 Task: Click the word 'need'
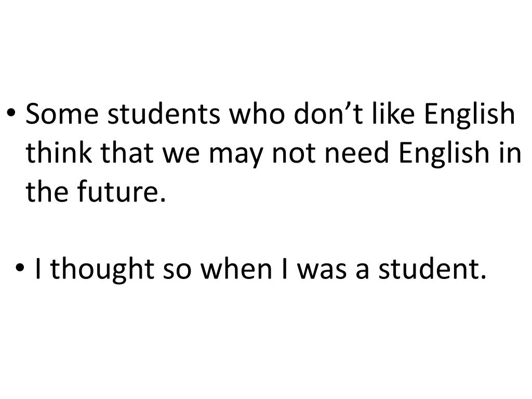point(356,152)
